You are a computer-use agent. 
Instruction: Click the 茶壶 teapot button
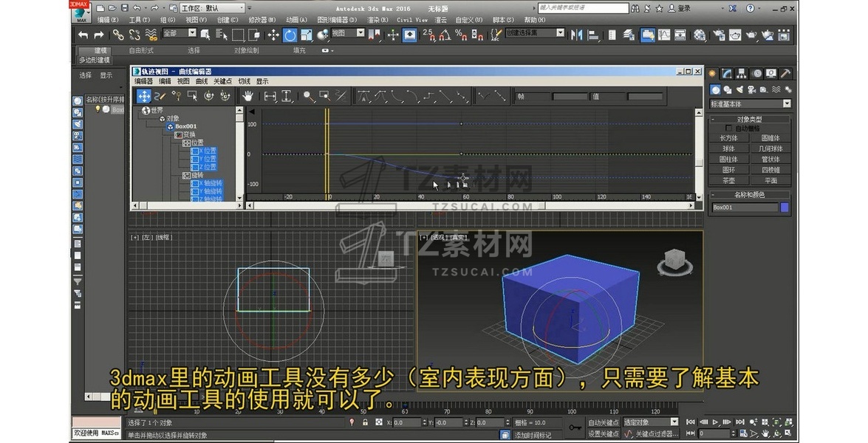coord(728,180)
